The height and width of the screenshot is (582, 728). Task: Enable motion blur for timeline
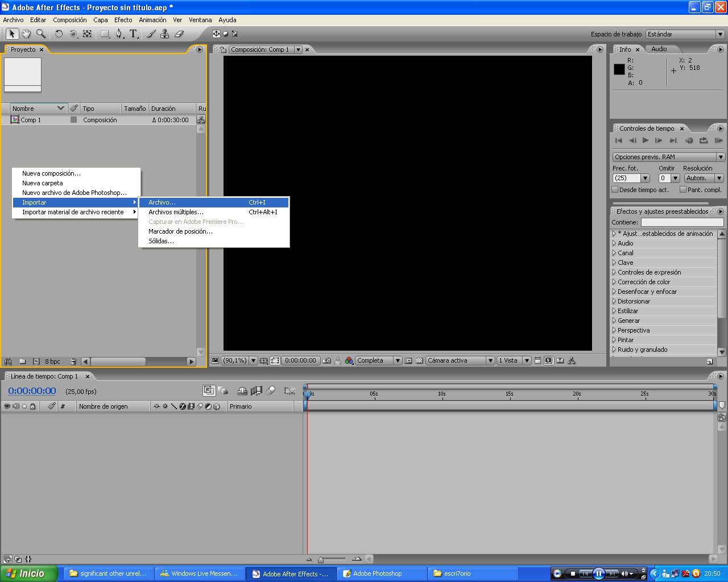pos(271,390)
